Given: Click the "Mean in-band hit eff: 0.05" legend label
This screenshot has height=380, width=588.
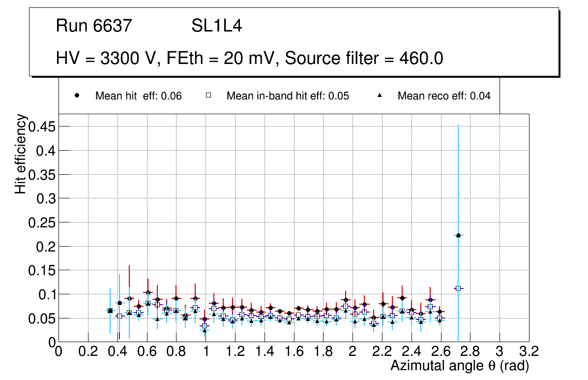Looking at the screenshot, I should [288, 96].
